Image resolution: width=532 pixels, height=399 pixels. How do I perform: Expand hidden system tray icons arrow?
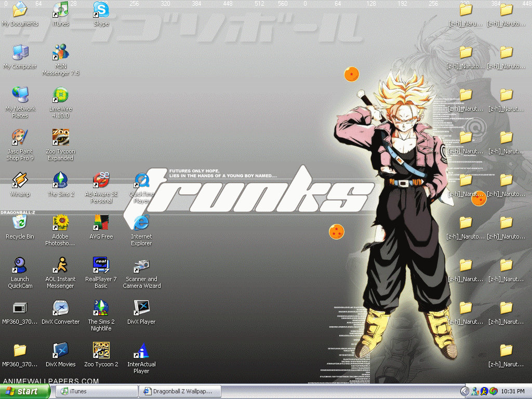click(465, 392)
